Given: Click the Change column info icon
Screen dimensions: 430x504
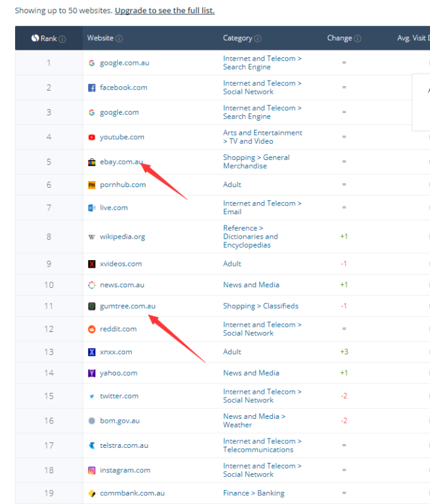Looking at the screenshot, I should 357,38.
